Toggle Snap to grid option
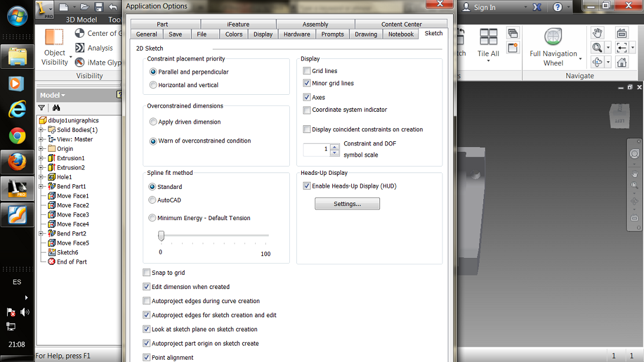Screen dimensions: 644x362 pos(147,273)
